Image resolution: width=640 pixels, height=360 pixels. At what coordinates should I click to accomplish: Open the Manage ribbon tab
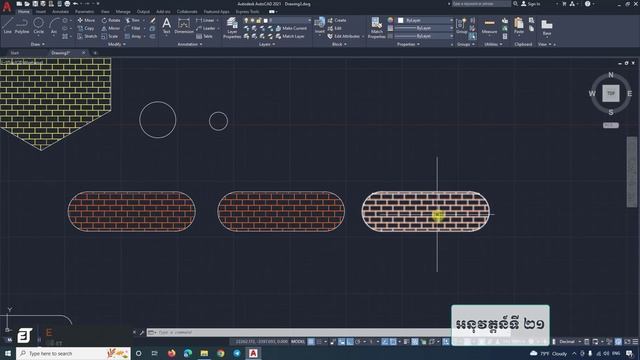point(123,11)
